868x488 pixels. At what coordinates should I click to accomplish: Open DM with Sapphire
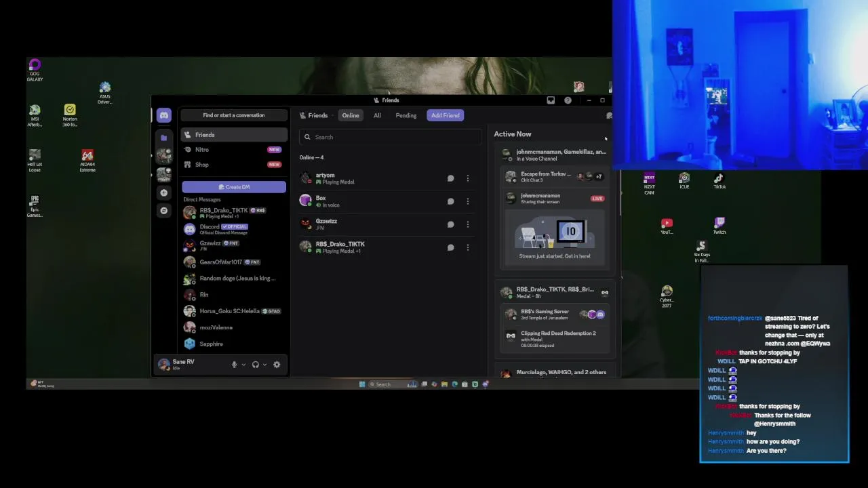pos(234,344)
